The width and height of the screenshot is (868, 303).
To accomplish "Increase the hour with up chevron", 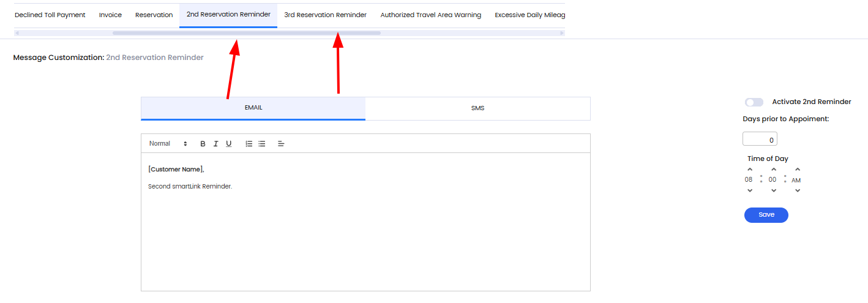I will (x=750, y=170).
